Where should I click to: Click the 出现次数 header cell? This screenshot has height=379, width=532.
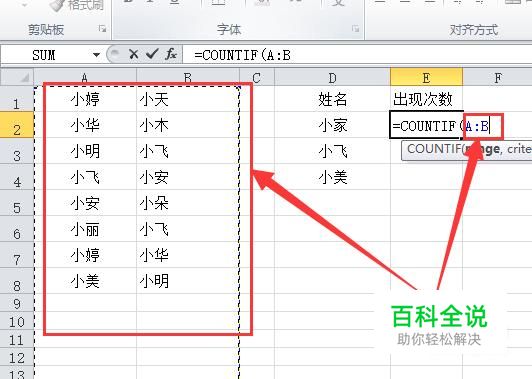tap(426, 99)
